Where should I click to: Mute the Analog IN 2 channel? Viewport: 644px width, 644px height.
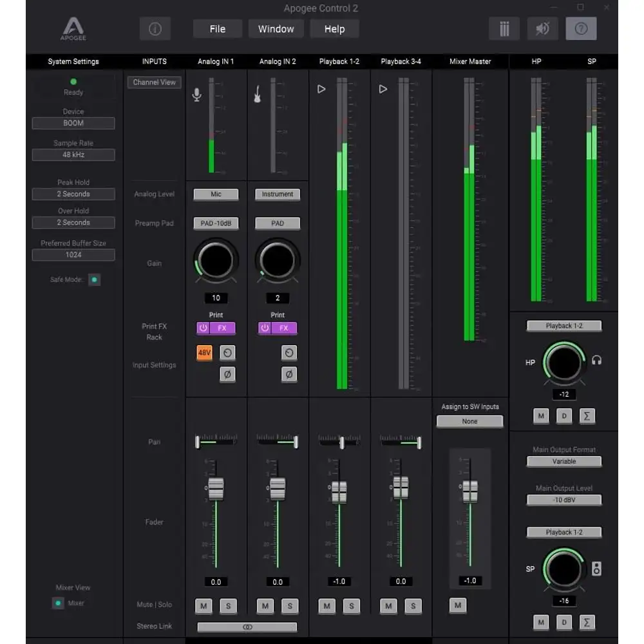pos(265,606)
